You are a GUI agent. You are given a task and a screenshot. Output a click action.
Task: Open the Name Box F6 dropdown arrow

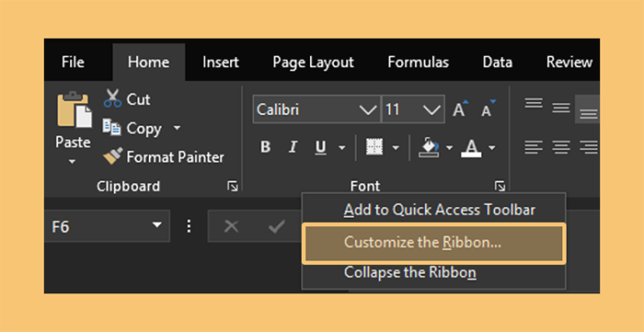pyautogui.click(x=156, y=225)
